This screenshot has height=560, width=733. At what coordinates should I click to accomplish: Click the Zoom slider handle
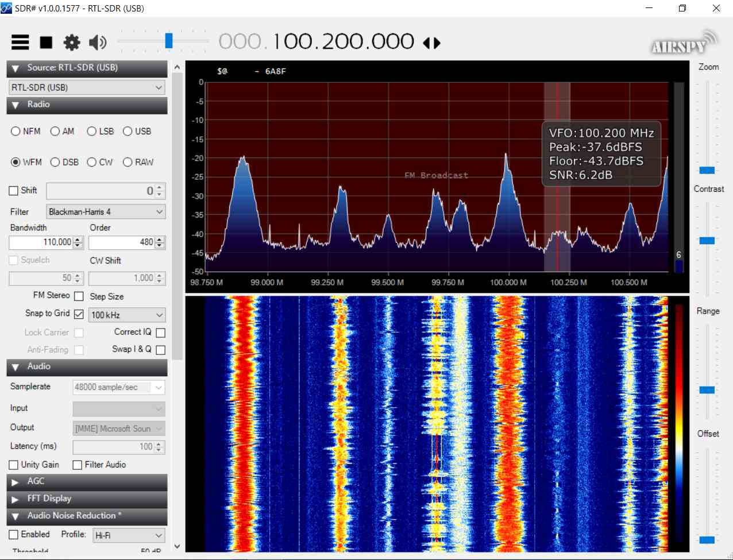click(x=707, y=170)
